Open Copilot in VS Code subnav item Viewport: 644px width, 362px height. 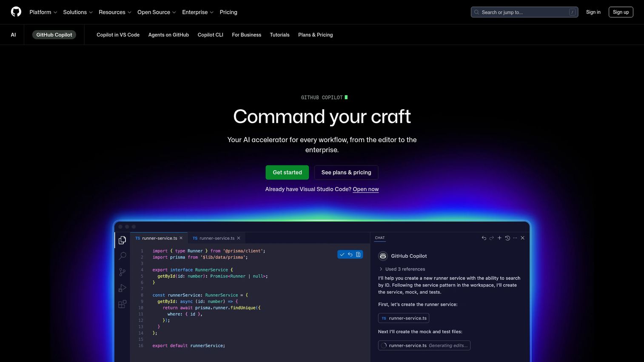[118, 35]
